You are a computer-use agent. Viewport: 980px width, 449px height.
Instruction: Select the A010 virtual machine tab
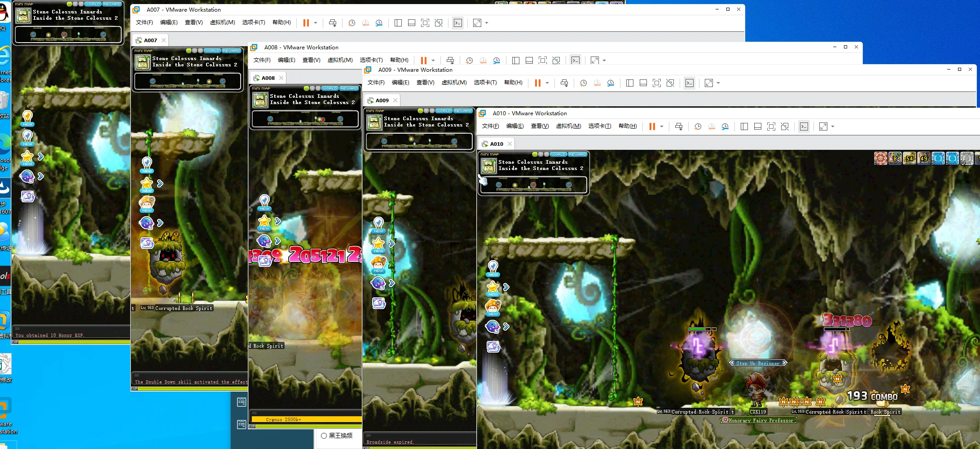click(x=497, y=144)
